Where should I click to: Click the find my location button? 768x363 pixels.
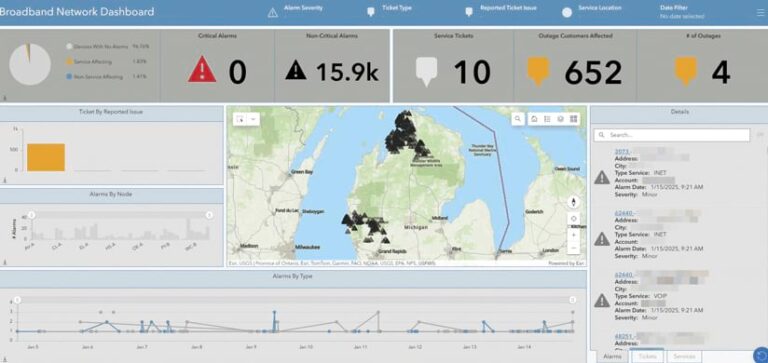(574, 218)
